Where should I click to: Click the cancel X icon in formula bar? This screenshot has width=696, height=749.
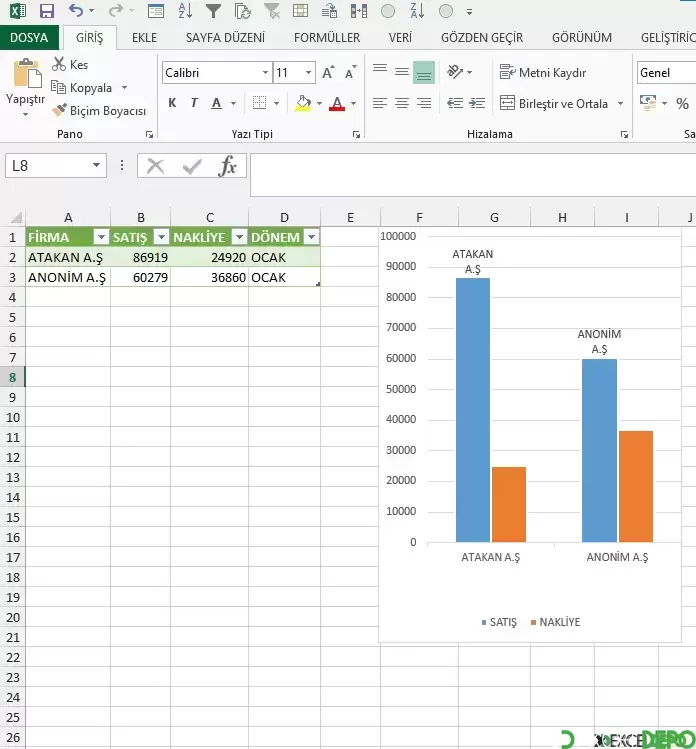click(155, 166)
